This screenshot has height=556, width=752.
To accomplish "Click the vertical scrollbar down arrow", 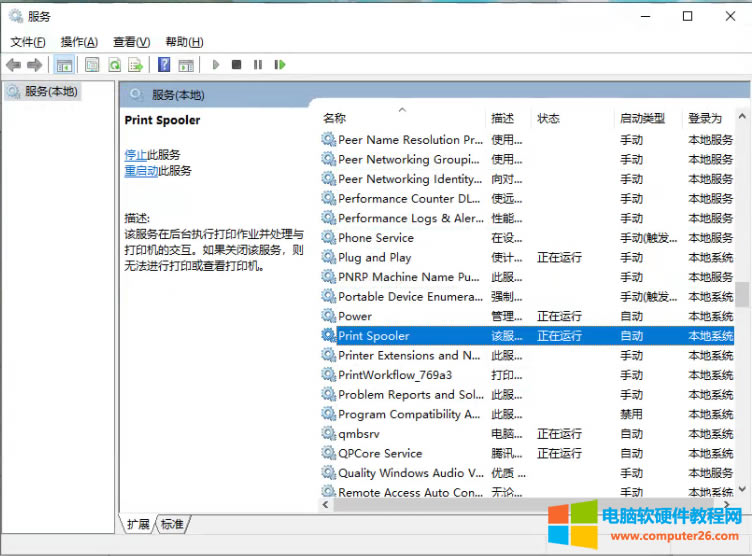I will tap(742, 489).
